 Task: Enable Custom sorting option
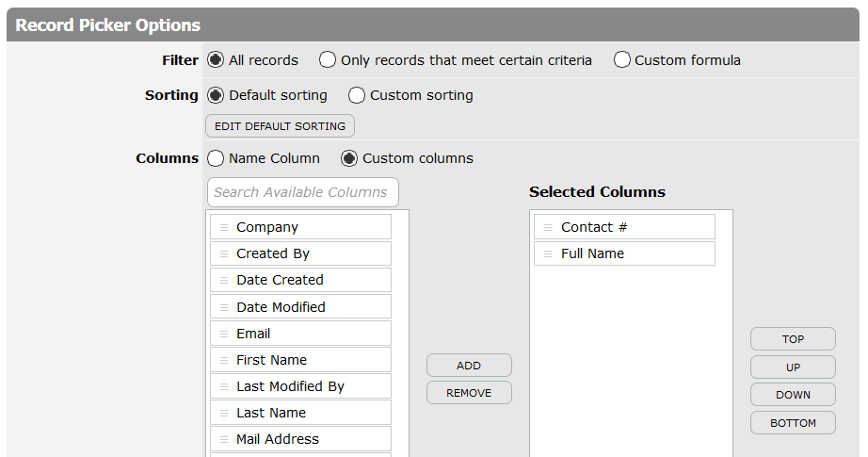tap(357, 95)
